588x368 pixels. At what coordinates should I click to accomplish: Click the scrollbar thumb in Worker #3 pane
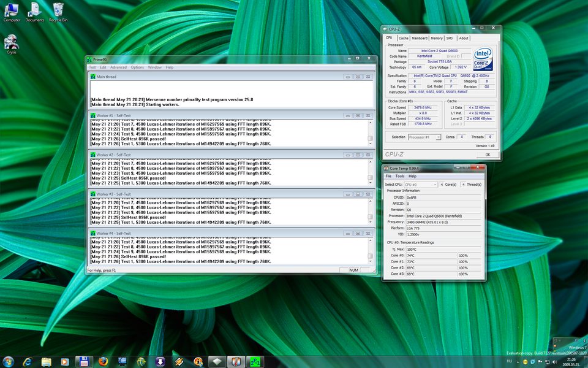pyautogui.click(x=370, y=217)
